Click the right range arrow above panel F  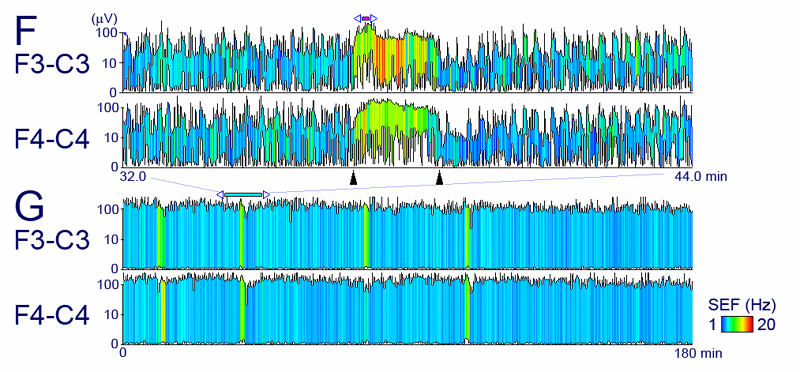(374, 18)
